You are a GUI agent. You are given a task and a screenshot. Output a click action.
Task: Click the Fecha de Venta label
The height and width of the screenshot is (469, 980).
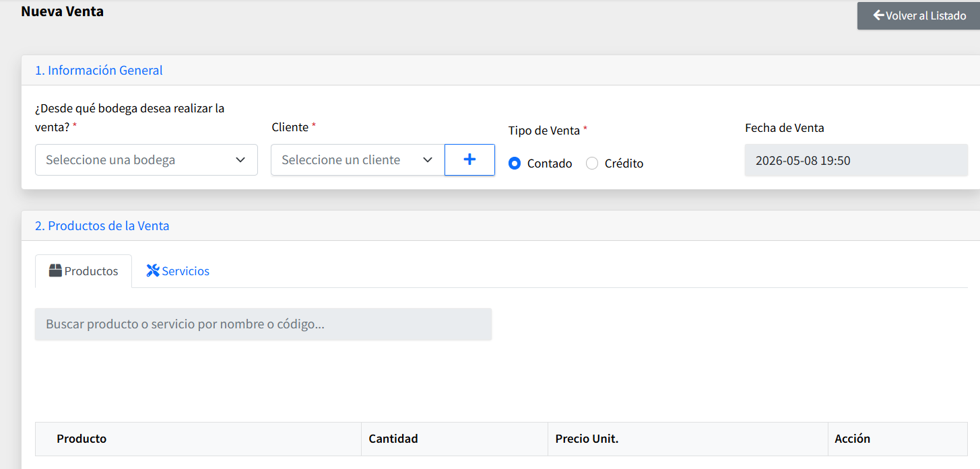(785, 128)
